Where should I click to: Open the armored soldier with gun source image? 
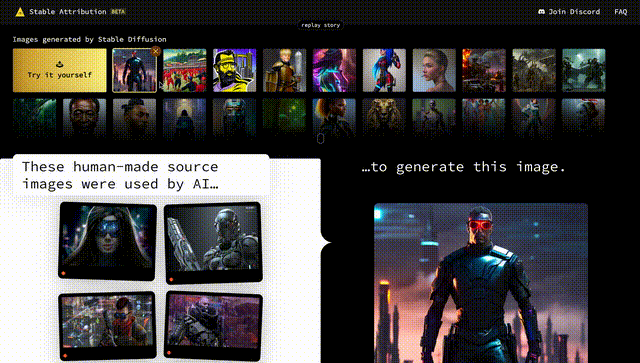coord(213,243)
